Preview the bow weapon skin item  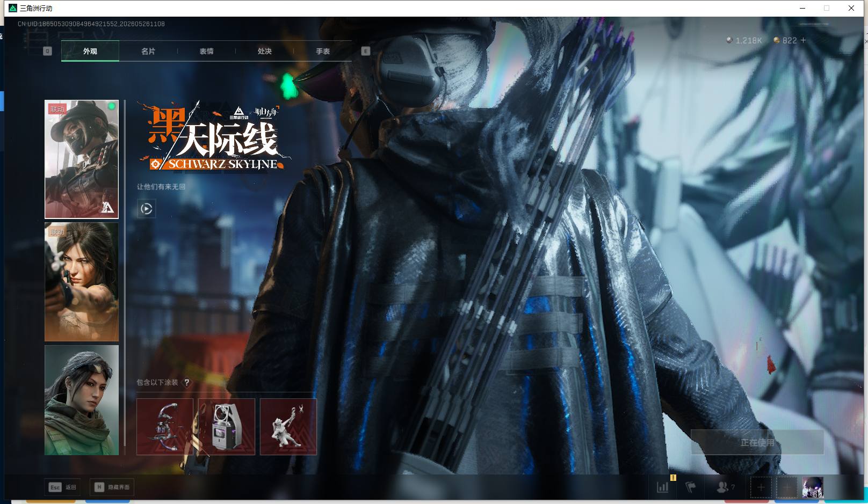[165, 427]
